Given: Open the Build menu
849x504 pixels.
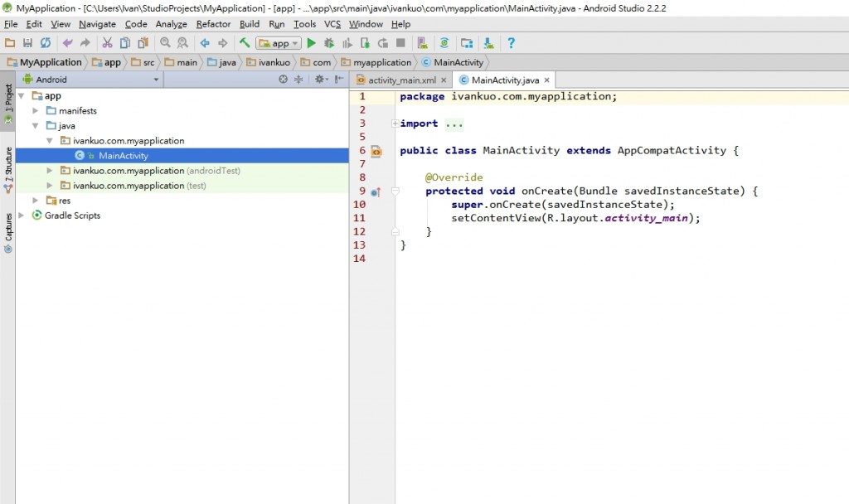Looking at the screenshot, I should click(250, 24).
